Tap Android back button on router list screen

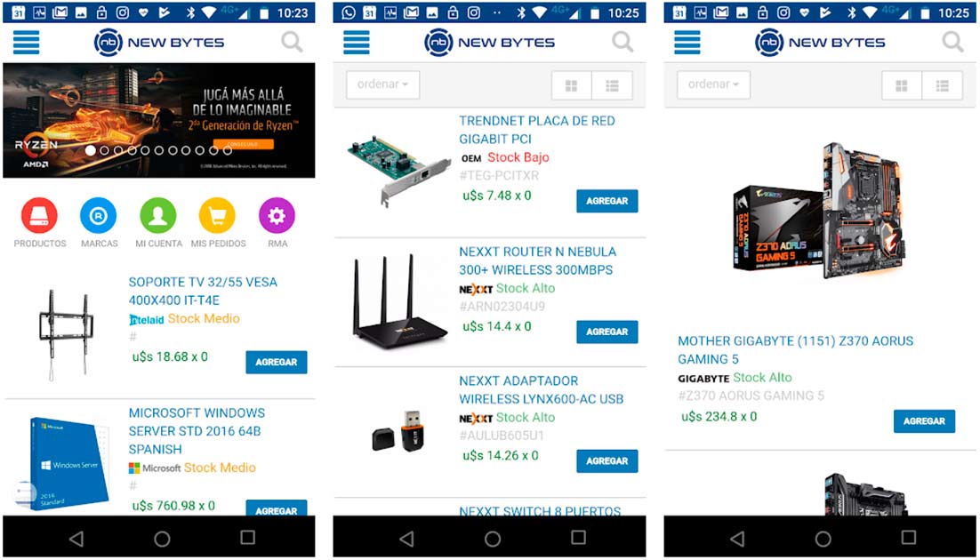pyautogui.click(x=406, y=538)
